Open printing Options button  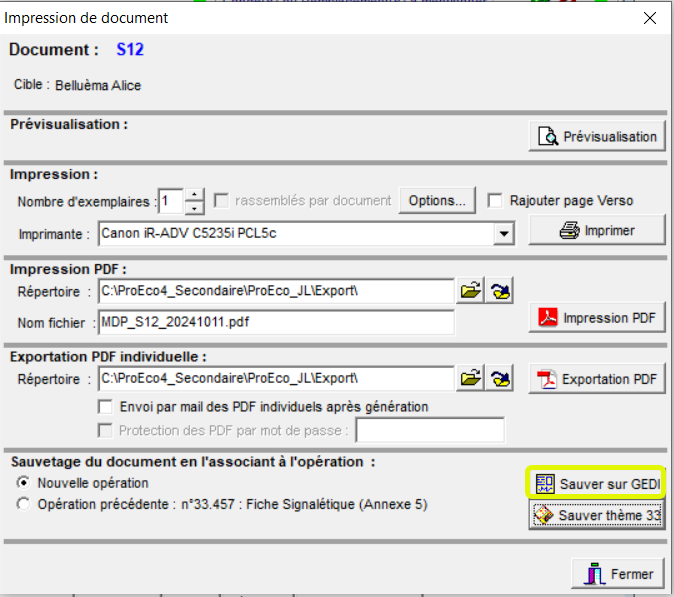coord(436,201)
